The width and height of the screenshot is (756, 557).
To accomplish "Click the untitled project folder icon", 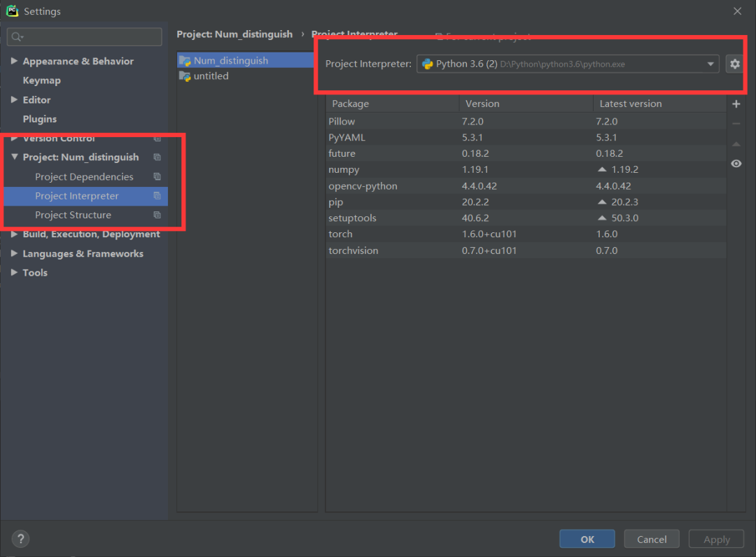I will click(x=185, y=76).
